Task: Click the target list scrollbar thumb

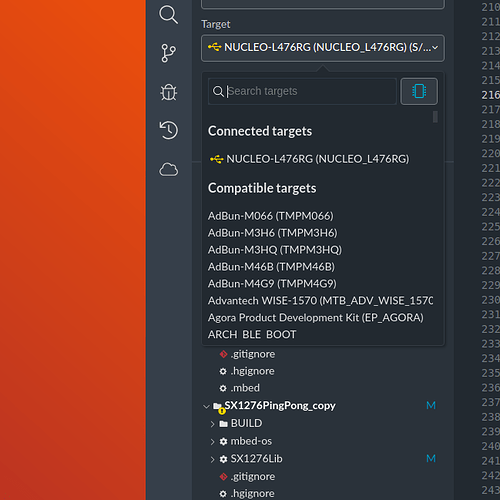Action: point(435,117)
